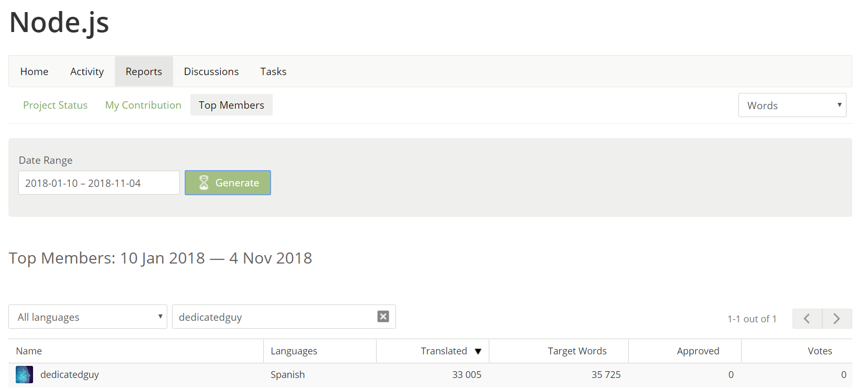
Task: Click the 1-1 out of 1 pagination text
Action: tap(752, 319)
